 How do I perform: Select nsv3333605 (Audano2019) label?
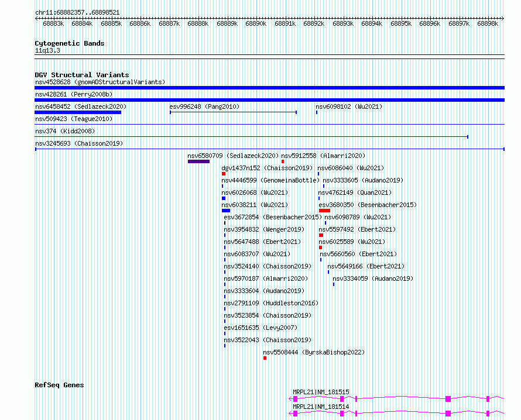(363, 180)
